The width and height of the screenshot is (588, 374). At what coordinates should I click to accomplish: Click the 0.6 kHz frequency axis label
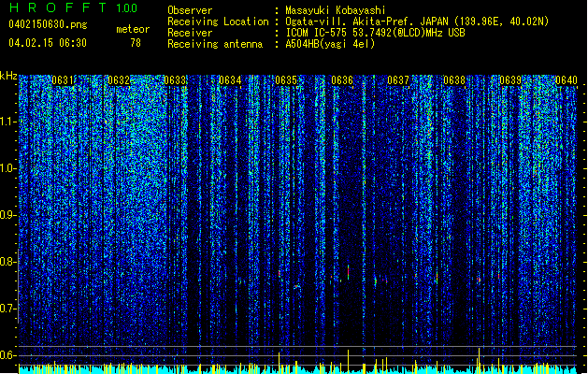point(8,355)
